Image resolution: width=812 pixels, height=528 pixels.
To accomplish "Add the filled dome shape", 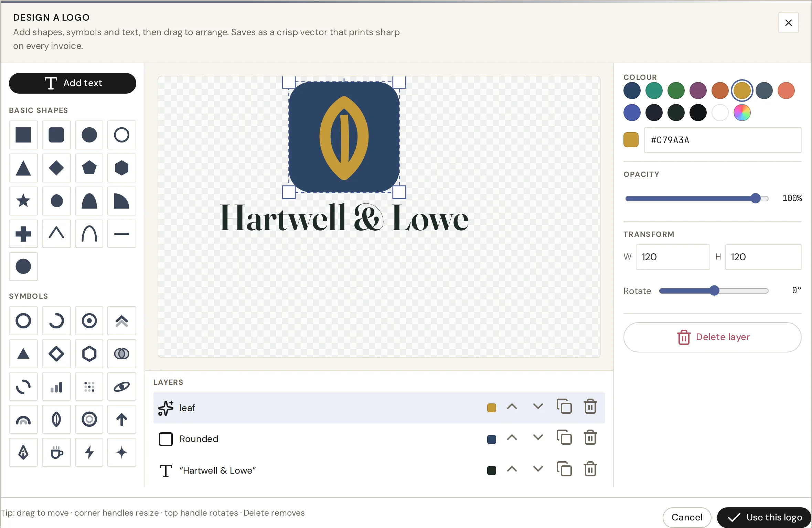I will 89,201.
